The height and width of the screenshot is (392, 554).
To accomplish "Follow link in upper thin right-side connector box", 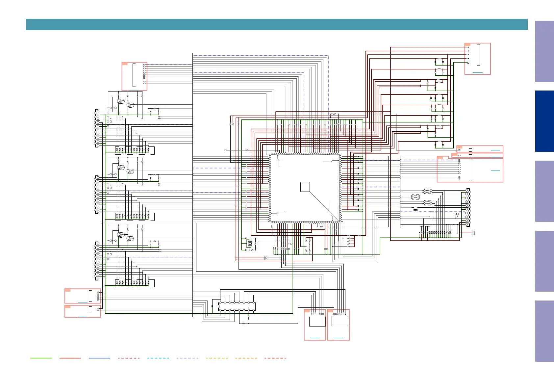I will click(x=495, y=150).
